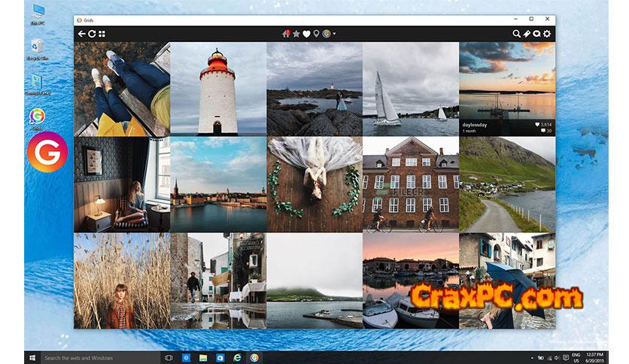This screenshot has width=629, height=364.
Task: Click the daylessday username link
Action: coord(481,124)
